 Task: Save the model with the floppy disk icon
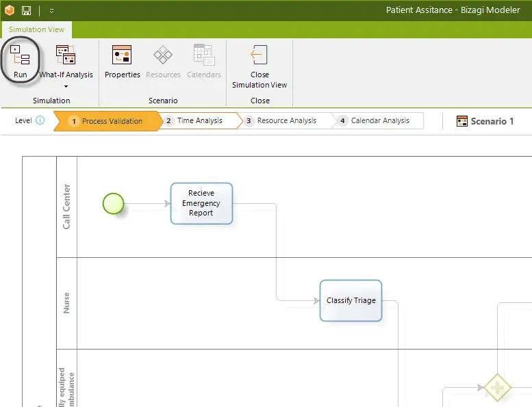tap(27, 10)
